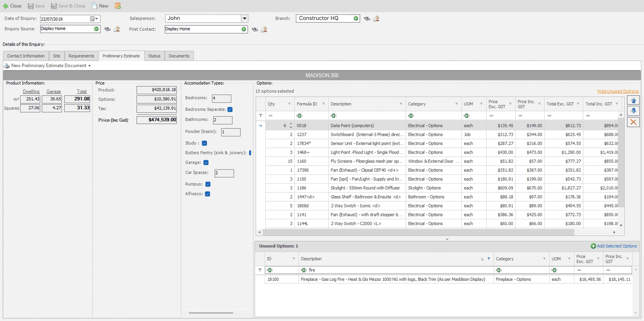The width and height of the screenshot is (644, 321).
Task: Click the Hide Unused Options link
Action: pyautogui.click(x=617, y=91)
